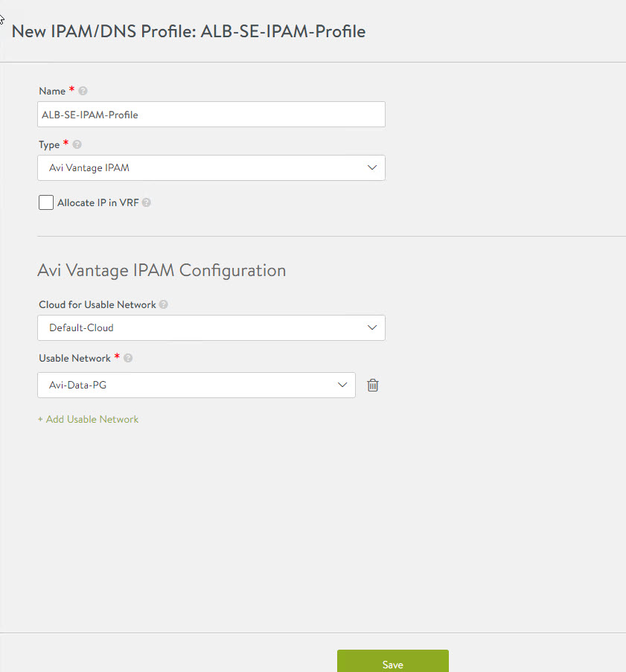
Task: Click the help icon next to Usable Network
Action: 128,358
